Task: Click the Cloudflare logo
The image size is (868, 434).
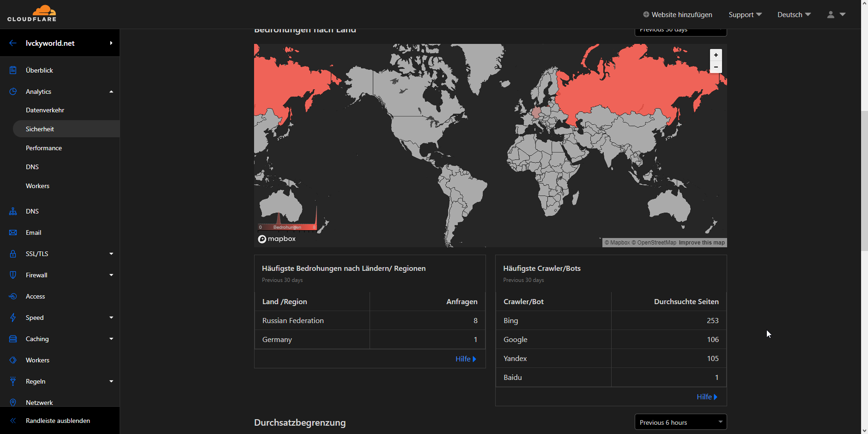Action: (x=32, y=14)
